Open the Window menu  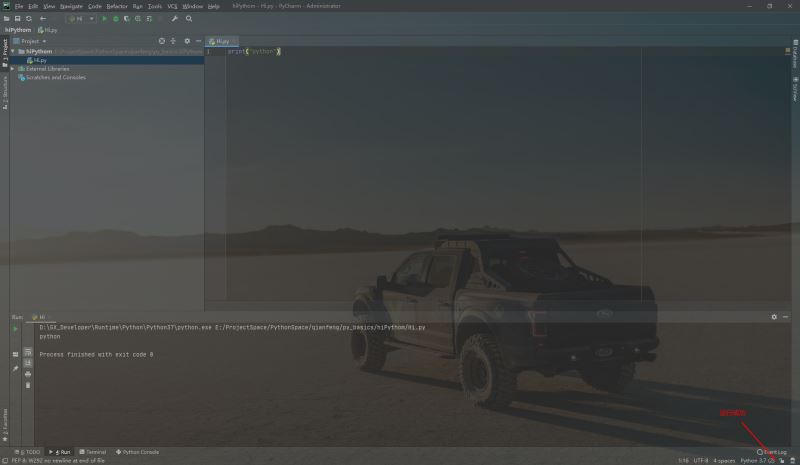coord(192,6)
